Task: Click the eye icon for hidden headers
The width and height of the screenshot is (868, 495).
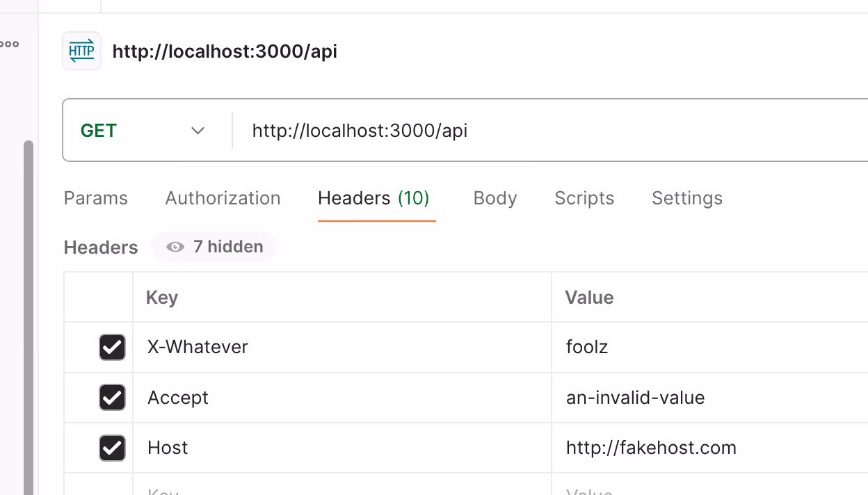Action: coord(175,247)
